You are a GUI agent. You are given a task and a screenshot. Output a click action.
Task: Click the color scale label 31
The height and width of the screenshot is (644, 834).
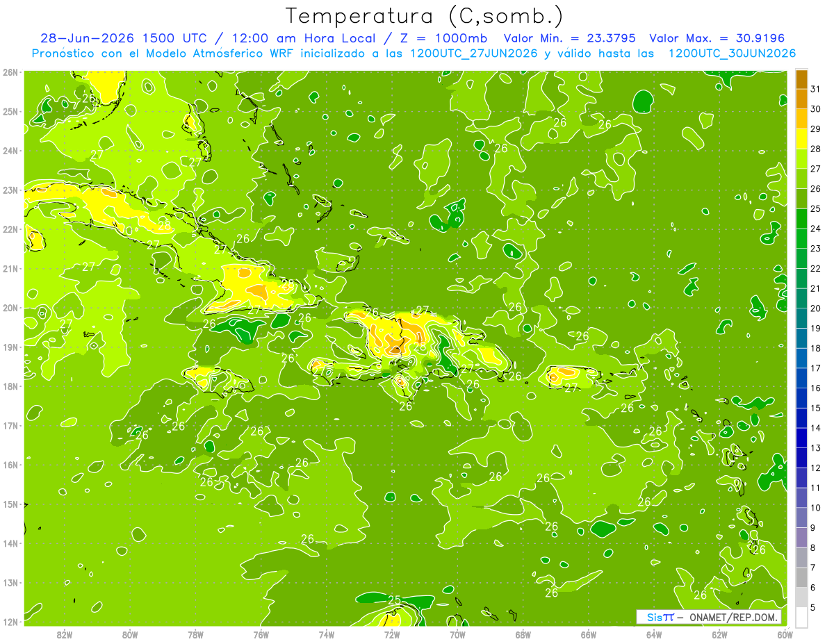click(816, 89)
